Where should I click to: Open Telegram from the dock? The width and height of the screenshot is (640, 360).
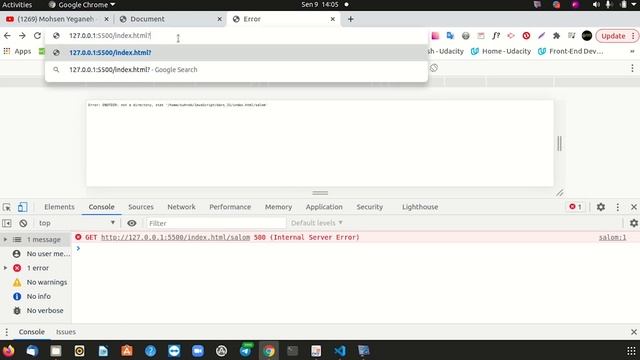click(245, 351)
